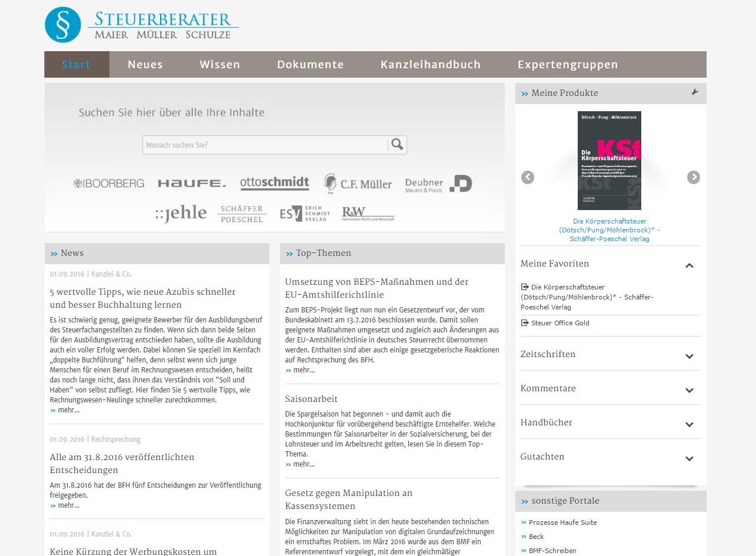Open the ottoschmidt publisher logo

[275, 184]
